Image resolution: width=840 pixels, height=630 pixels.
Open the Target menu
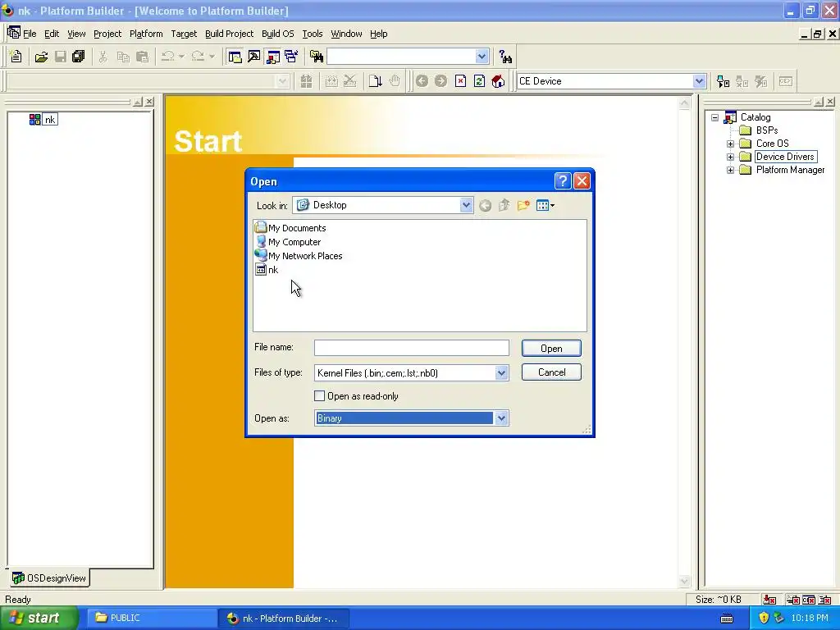coord(184,34)
